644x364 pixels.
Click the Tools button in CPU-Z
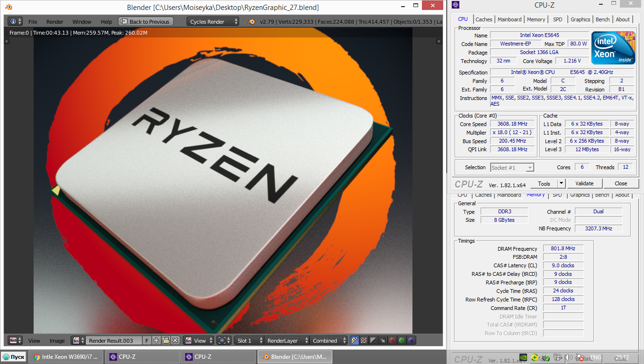coord(544,183)
